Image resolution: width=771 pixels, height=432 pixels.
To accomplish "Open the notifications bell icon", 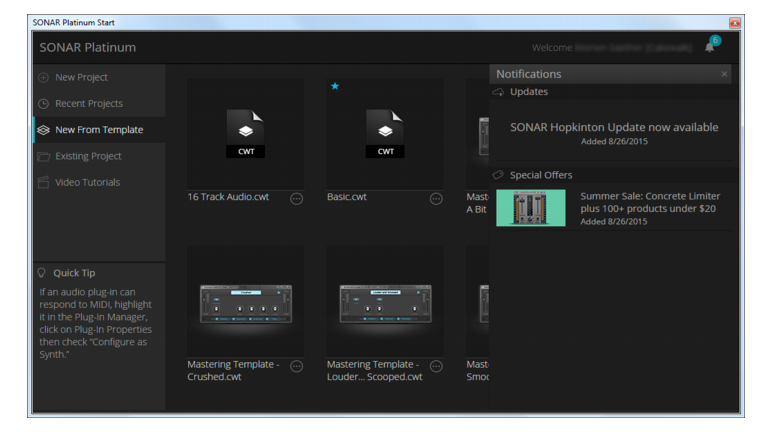I will point(709,47).
